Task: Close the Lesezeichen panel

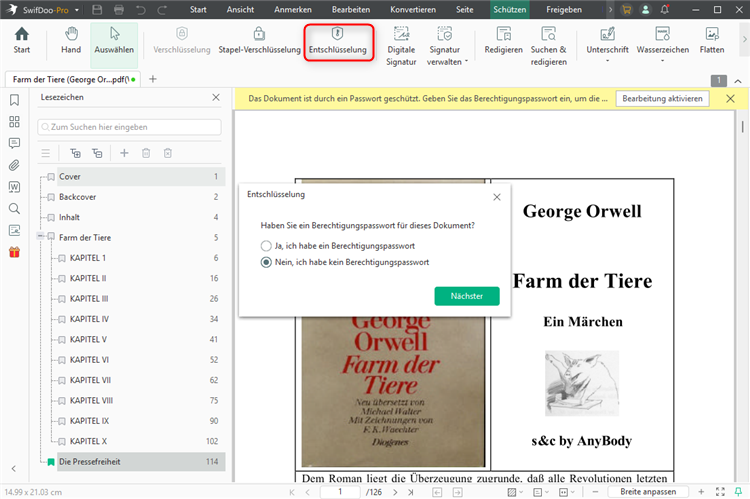Action: tap(216, 97)
